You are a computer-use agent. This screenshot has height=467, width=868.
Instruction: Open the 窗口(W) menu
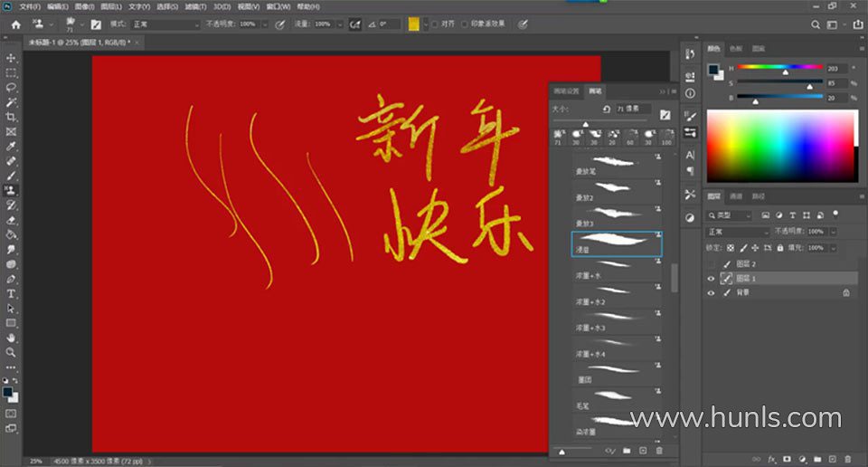pyautogui.click(x=278, y=6)
